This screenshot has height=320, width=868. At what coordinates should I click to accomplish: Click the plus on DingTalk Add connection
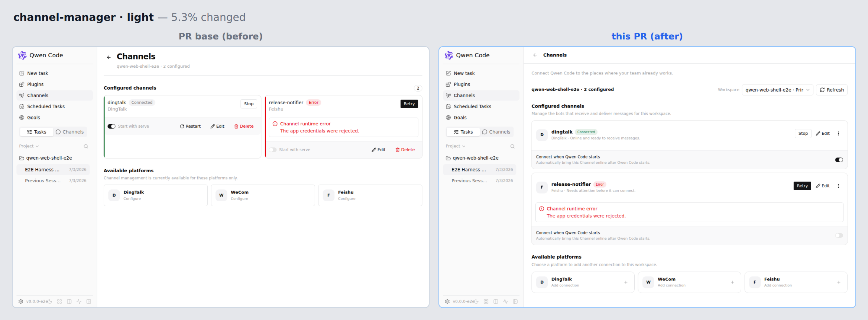[626, 282]
